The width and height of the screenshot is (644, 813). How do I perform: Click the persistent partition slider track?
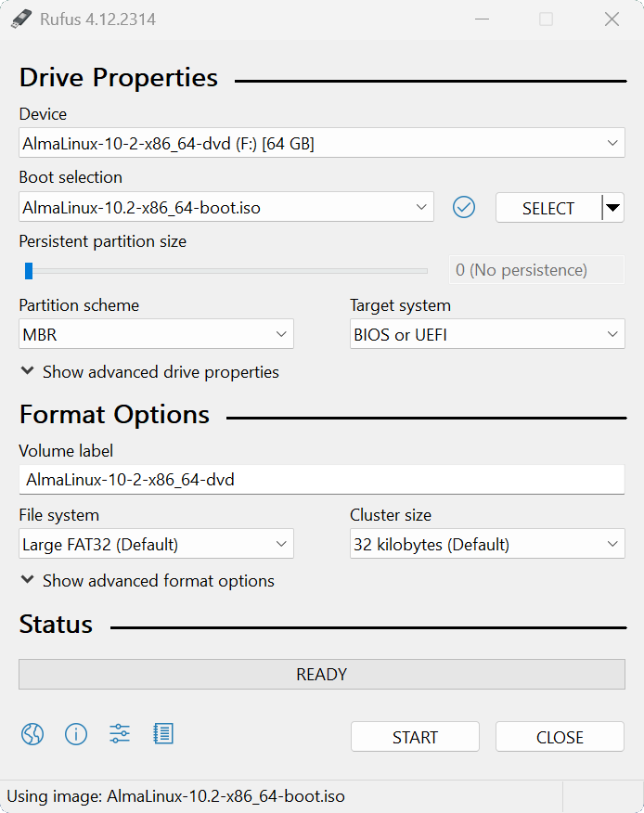pos(226,271)
